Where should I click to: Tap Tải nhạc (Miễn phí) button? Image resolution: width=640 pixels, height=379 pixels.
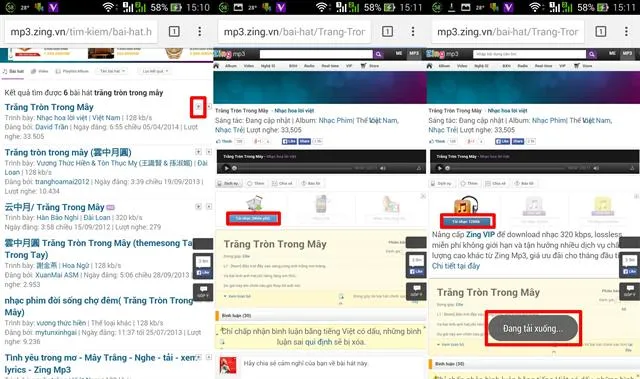click(253, 219)
